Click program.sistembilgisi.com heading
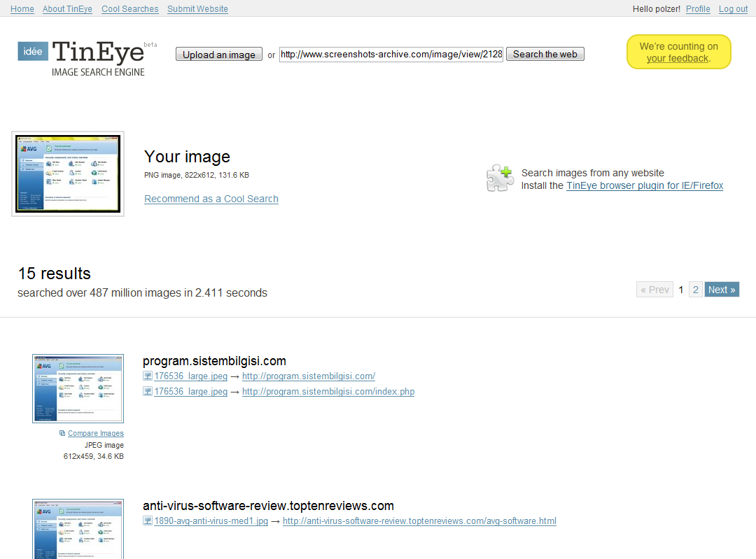 pos(215,361)
